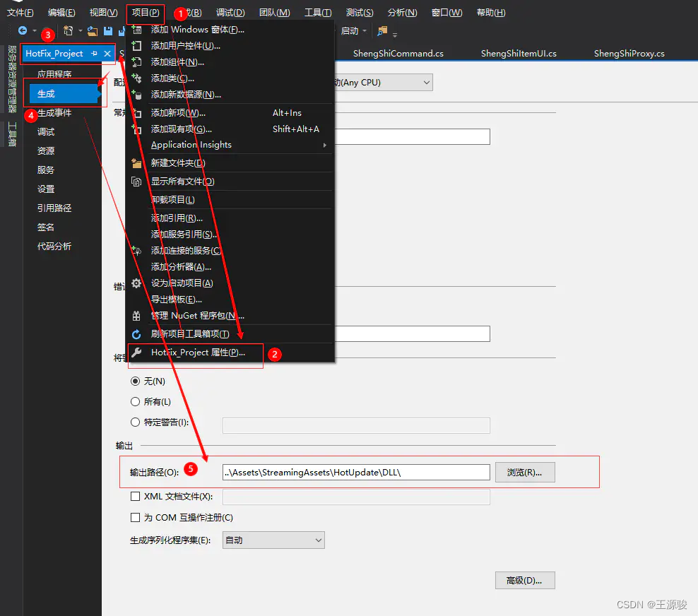Click the open file folder icon
Image resolution: width=698 pixels, height=616 pixels.
[x=92, y=30]
